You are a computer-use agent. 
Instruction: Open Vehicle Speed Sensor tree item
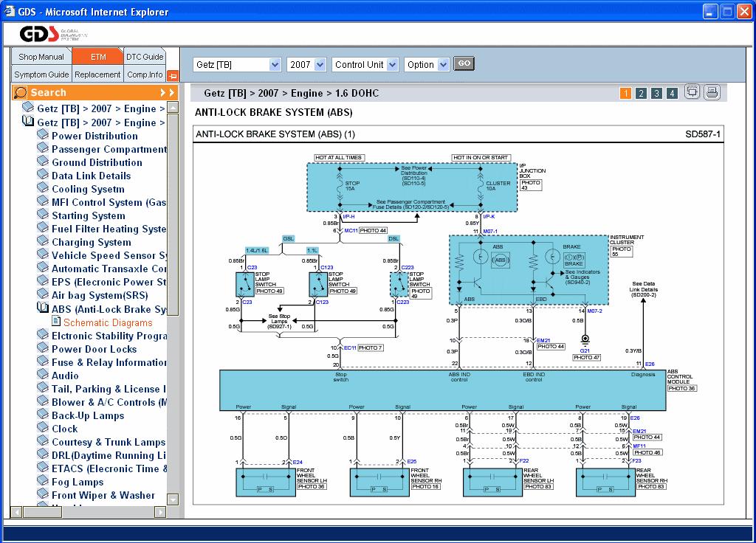109,255
